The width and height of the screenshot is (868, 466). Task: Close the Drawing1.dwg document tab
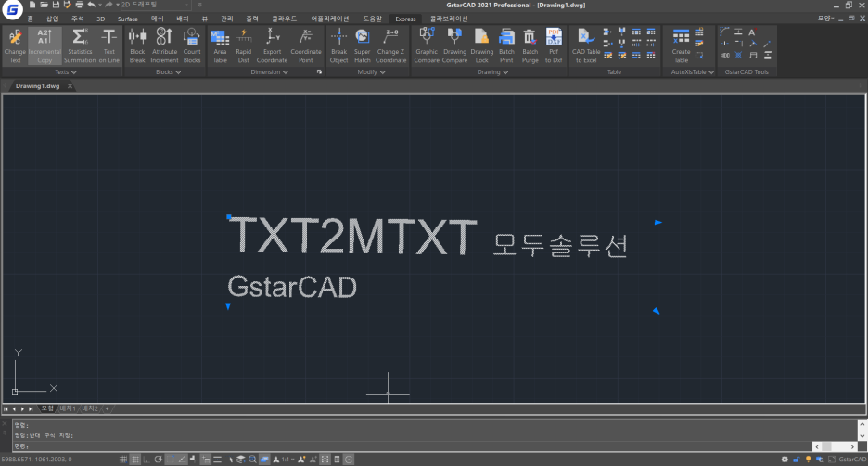[x=70, y=86]
